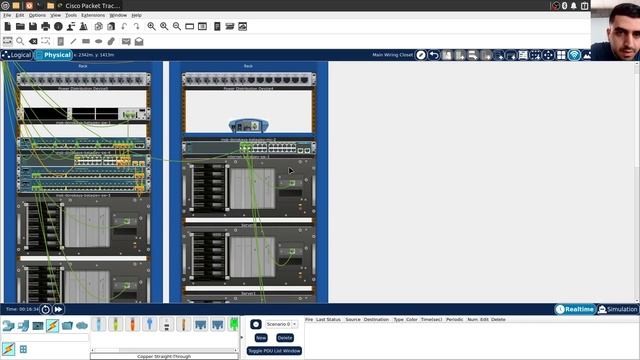Viewport: 640px width, 360px height.
Task: Click the router device in right rack
Action: 249,125
